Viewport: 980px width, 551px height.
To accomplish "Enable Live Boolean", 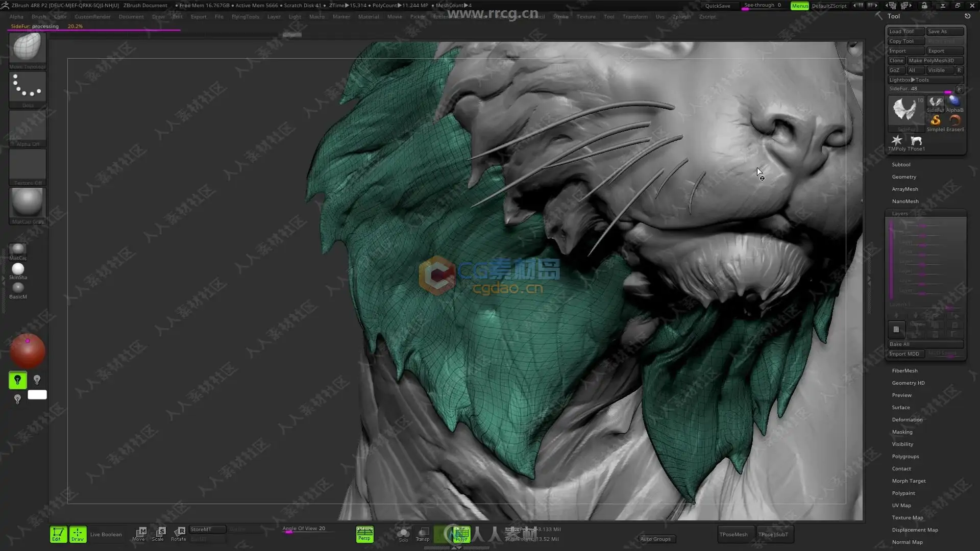I will click(106, 535).
